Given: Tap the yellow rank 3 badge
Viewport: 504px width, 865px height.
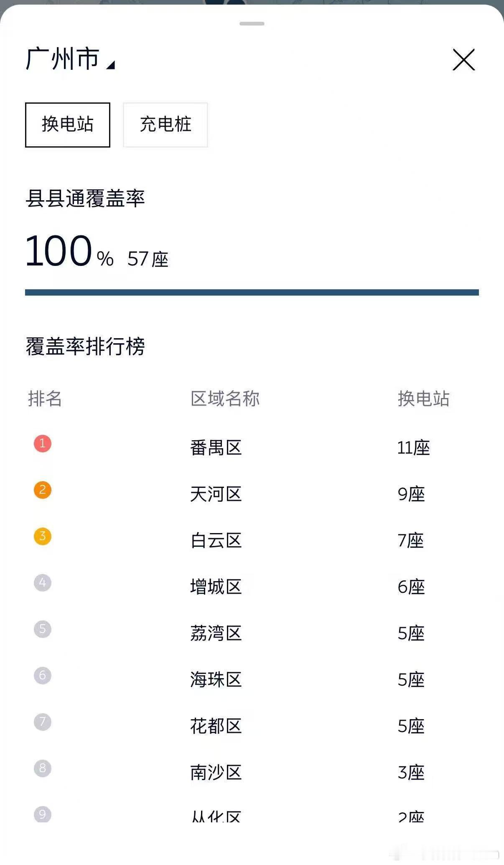Looking at the screenshot, I should [x=43, y=536].
